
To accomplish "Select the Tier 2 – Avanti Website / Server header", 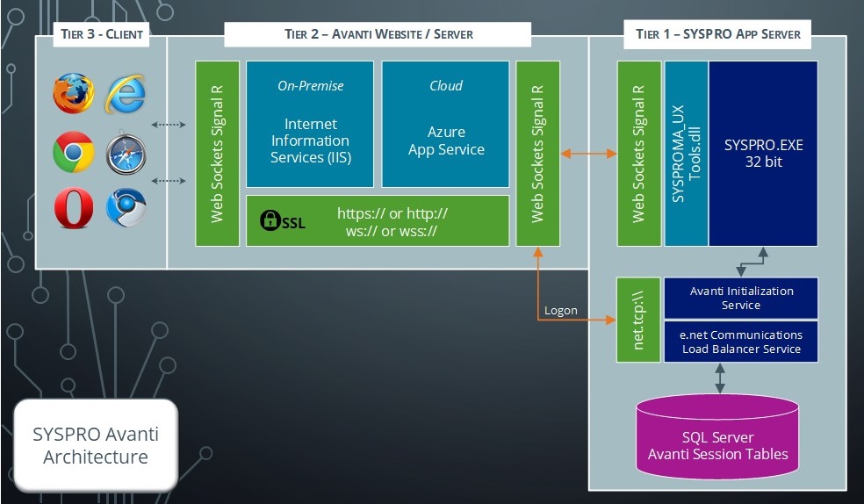I will click(x=378, y=34).
